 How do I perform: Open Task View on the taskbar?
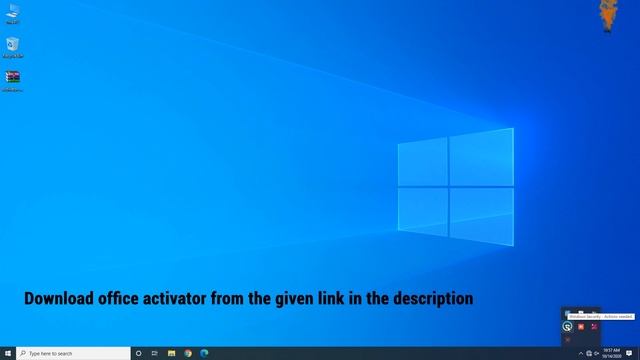click(x=155, y=353)
